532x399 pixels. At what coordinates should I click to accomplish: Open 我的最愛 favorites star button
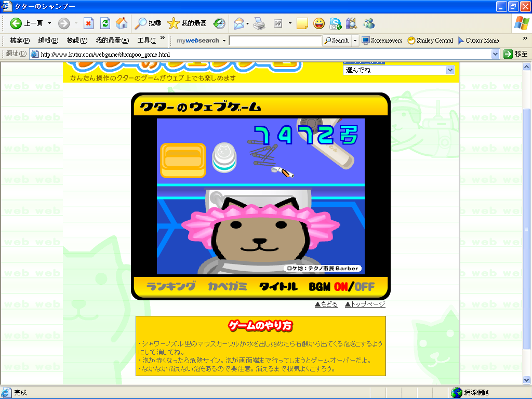[187, 23]
